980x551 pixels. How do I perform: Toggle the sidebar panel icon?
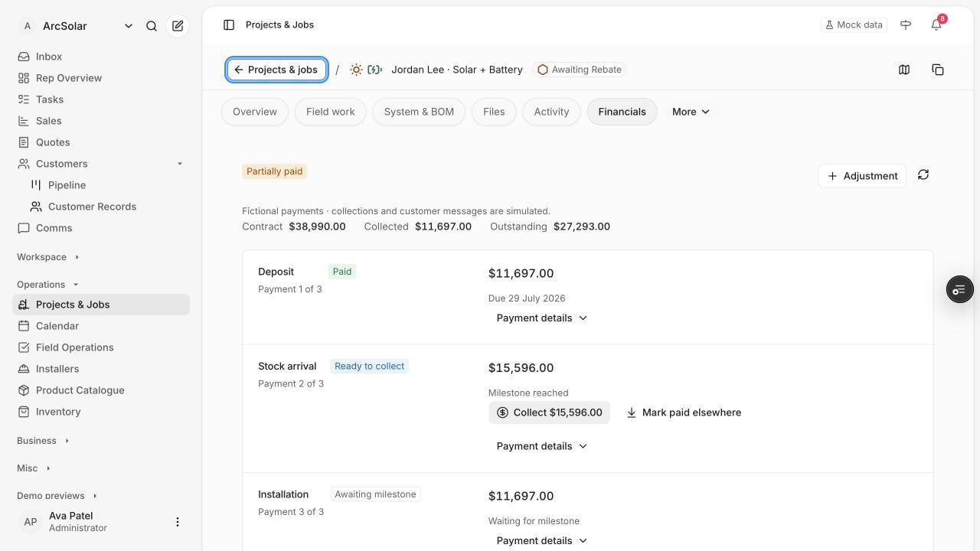pos(229,25)
